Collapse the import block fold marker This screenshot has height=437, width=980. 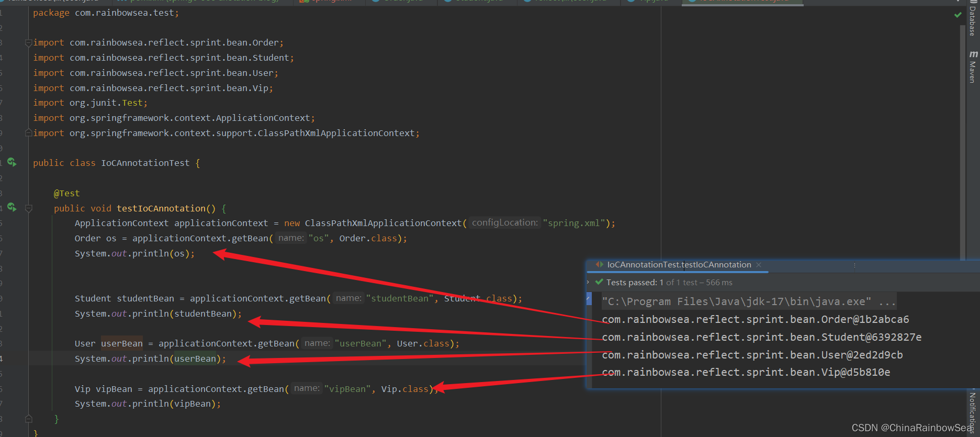[29, 43]
